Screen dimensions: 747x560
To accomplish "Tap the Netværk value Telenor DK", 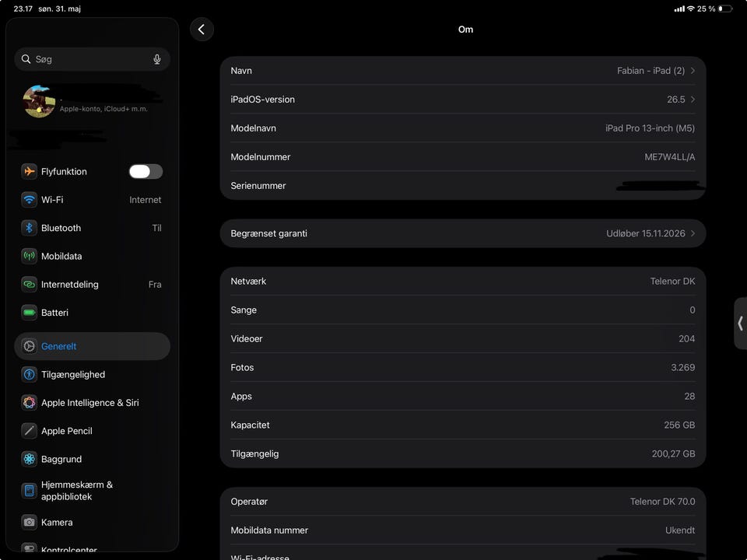I will [672, 282].
